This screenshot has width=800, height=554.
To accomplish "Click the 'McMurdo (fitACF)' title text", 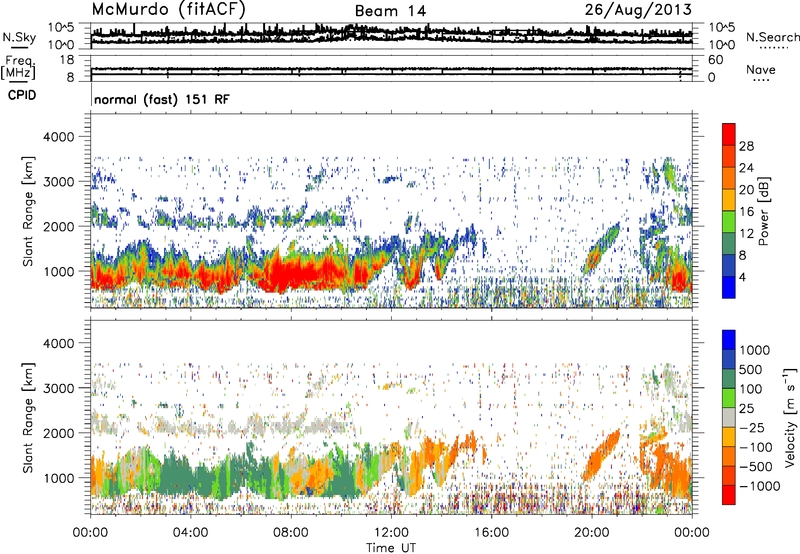I will coord(168,10).
